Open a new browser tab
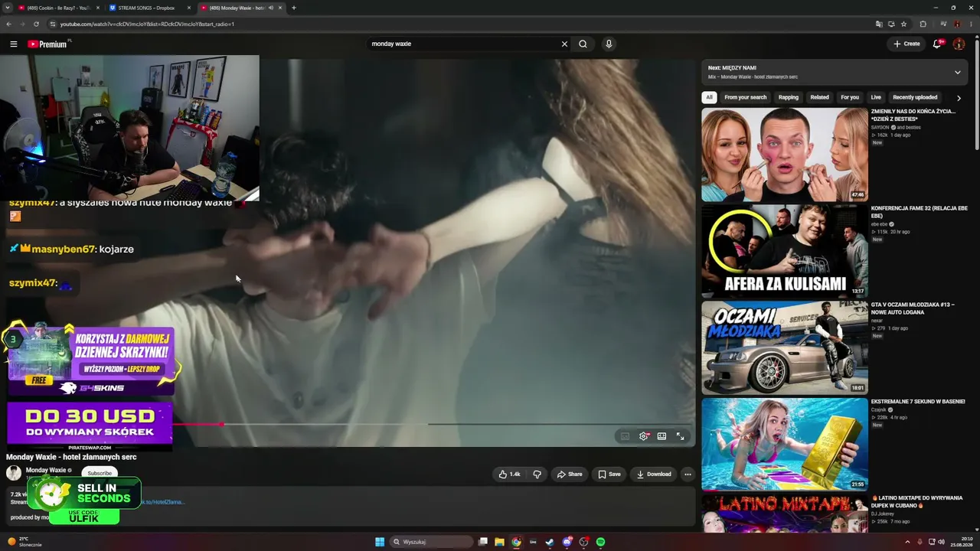 coord(294,8)
